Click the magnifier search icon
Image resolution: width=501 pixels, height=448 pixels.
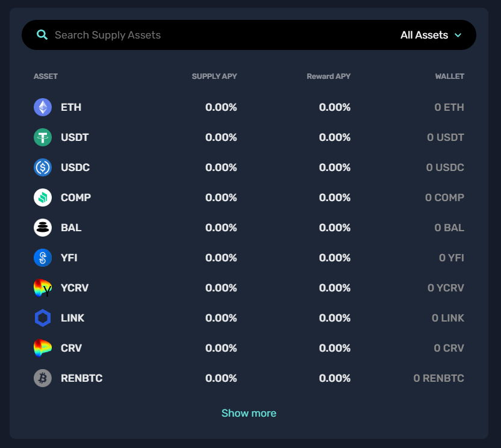(42, 35)
